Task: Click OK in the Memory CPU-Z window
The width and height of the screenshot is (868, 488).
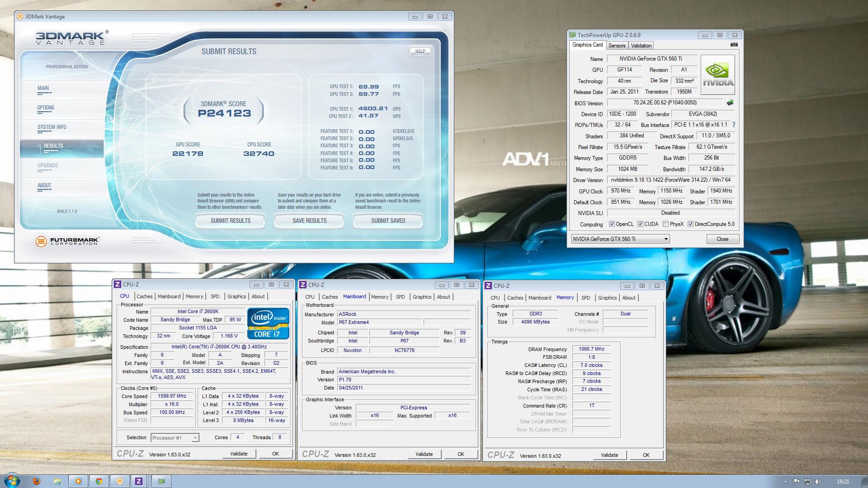Action: pyautogui.click(x=646, y=455)
